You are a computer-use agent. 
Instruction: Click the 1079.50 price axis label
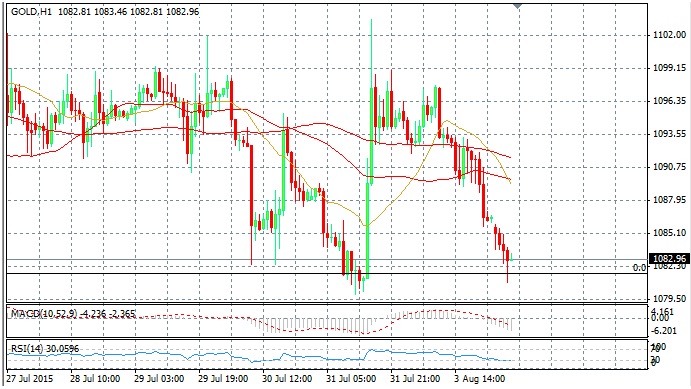669,299
